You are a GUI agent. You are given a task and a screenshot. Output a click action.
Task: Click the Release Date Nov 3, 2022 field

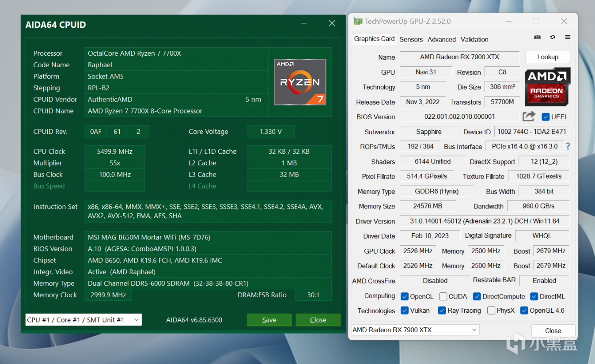(423, 102)
